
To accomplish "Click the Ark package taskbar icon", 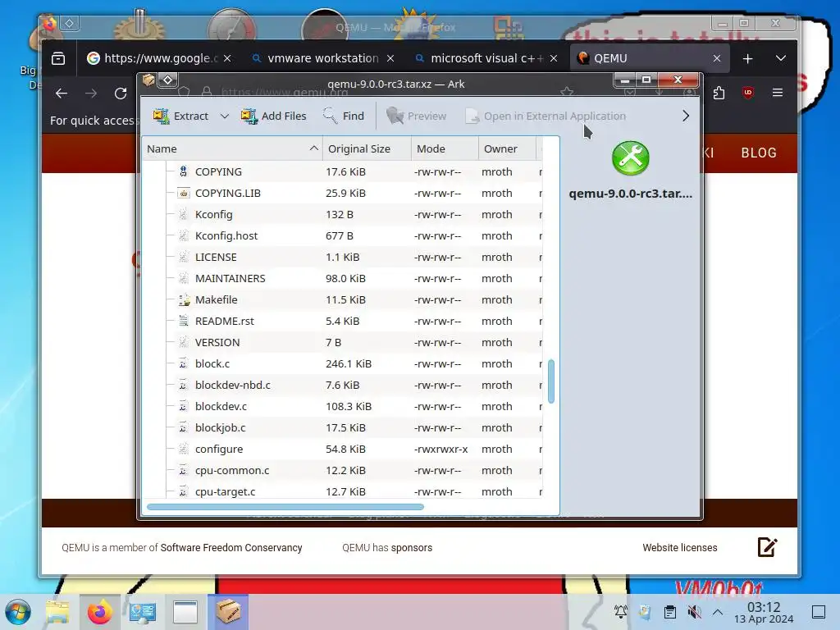I will [x=228, y=612].
